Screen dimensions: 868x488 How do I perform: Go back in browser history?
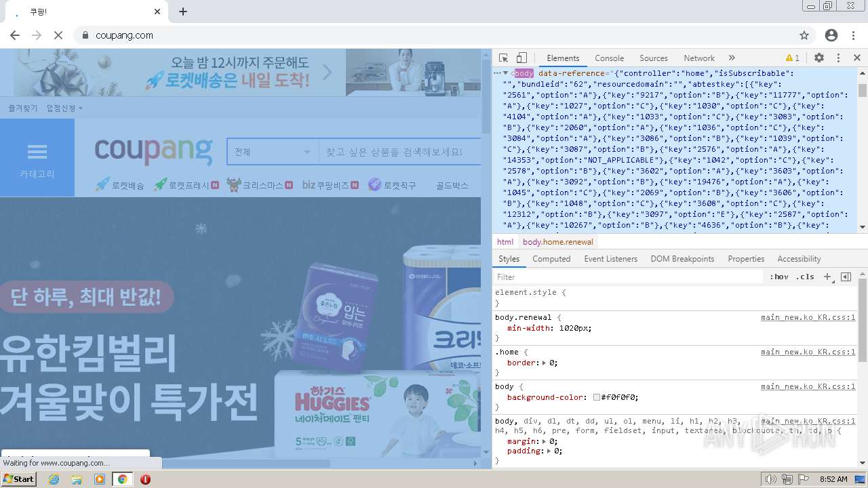[x=15, y=35]
